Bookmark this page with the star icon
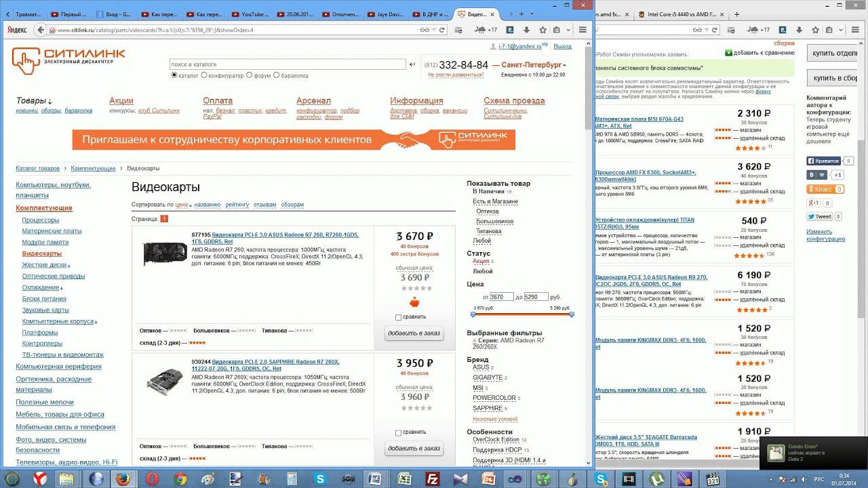 pos(542,30)
